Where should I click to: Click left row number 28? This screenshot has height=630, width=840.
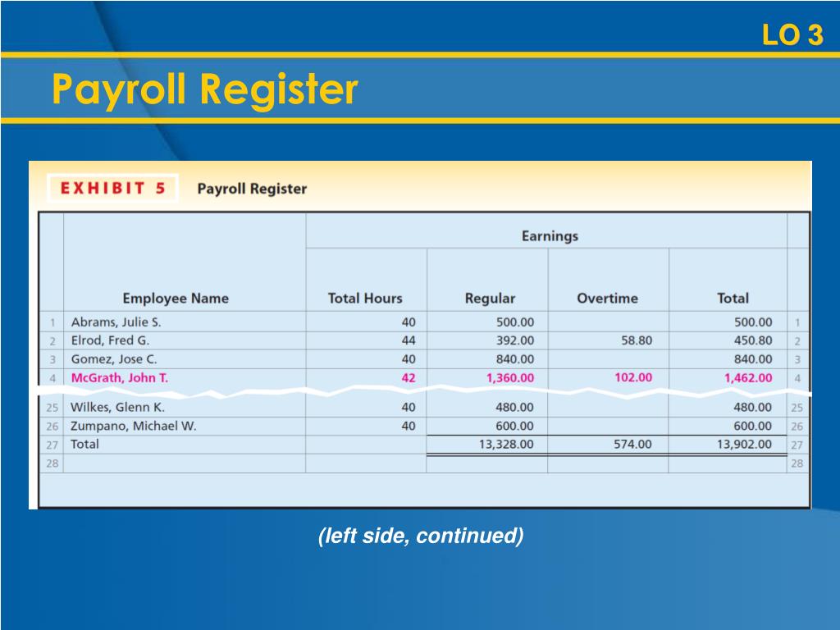(x=52, y=463)
